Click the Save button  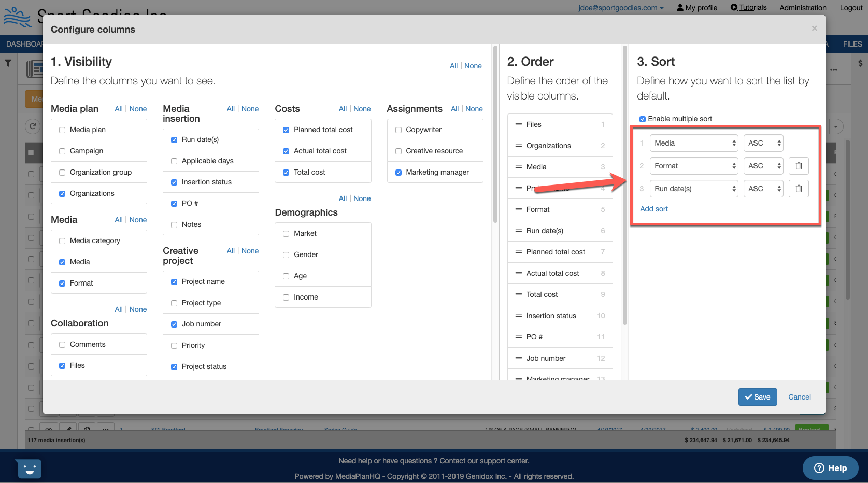(x=757, y=397)
